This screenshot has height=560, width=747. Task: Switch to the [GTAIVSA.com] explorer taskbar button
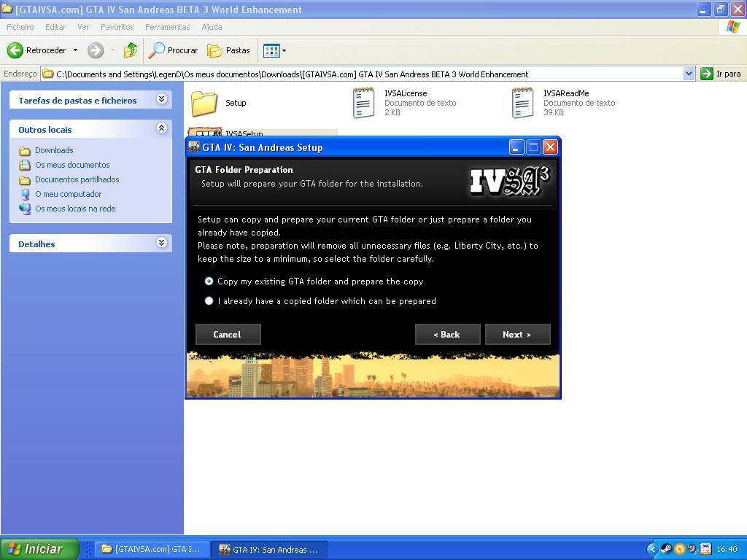coord(152,549)
